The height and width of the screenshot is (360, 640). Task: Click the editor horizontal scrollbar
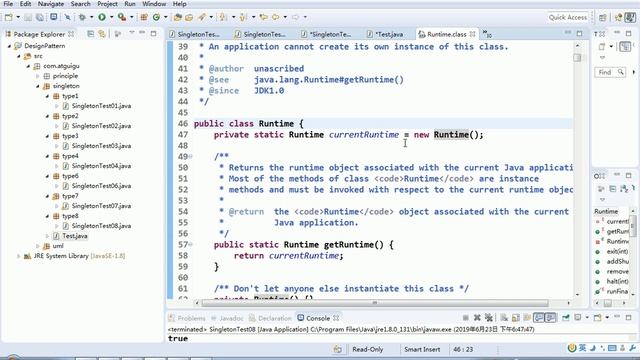tap(375, 303)
